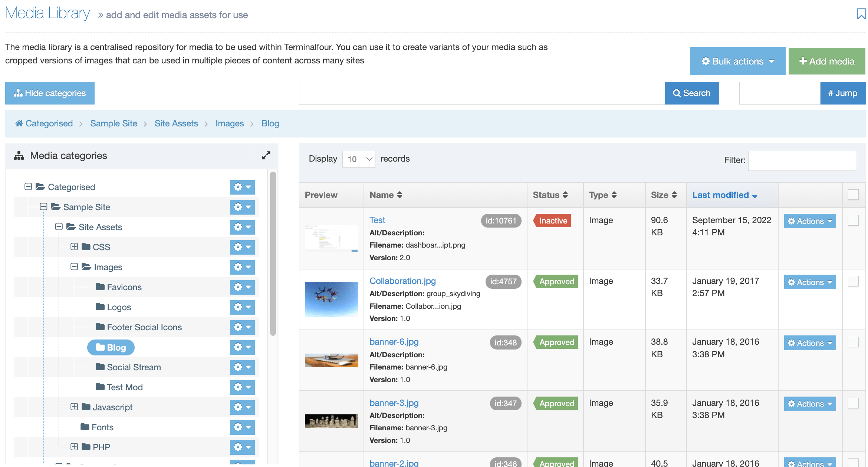Click the categories tree vertical scrollbar
Screen dimensions: 868x467
coord(273,254)
